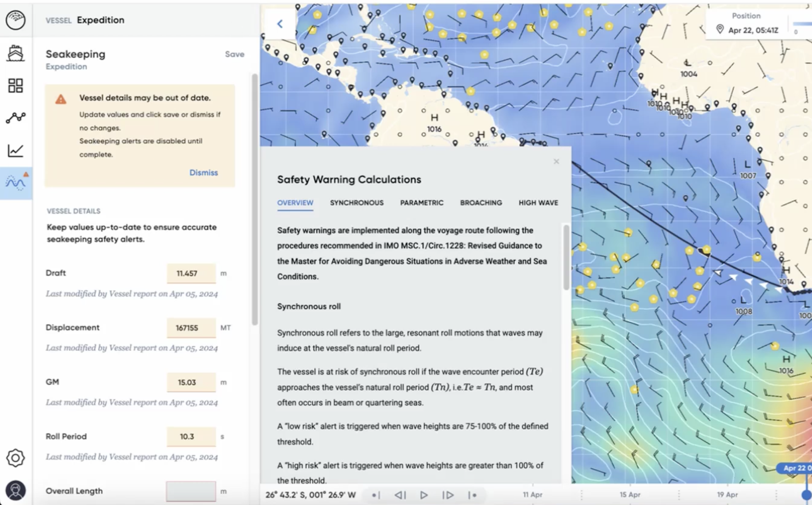Switch to the Broaching tab
Image resolution: width=812 pixels, height=505 pixels.
481,203
